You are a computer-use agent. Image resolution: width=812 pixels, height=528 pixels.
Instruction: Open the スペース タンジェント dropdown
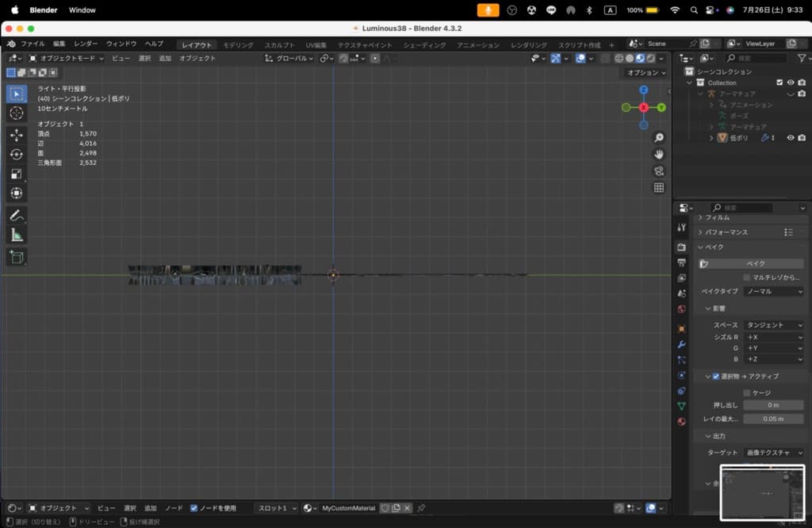tap(774, 325)
